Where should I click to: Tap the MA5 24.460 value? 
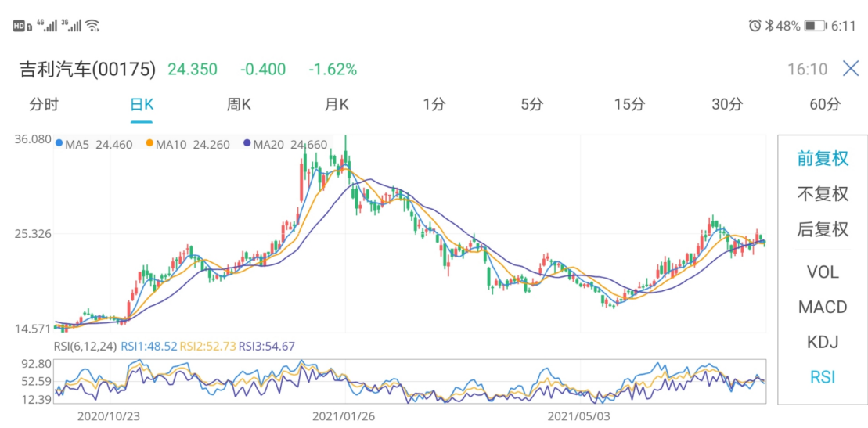point(99,145)
